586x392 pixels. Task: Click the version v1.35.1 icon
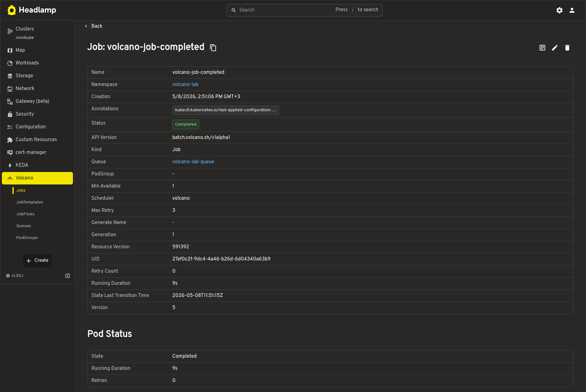pos(8,276)
